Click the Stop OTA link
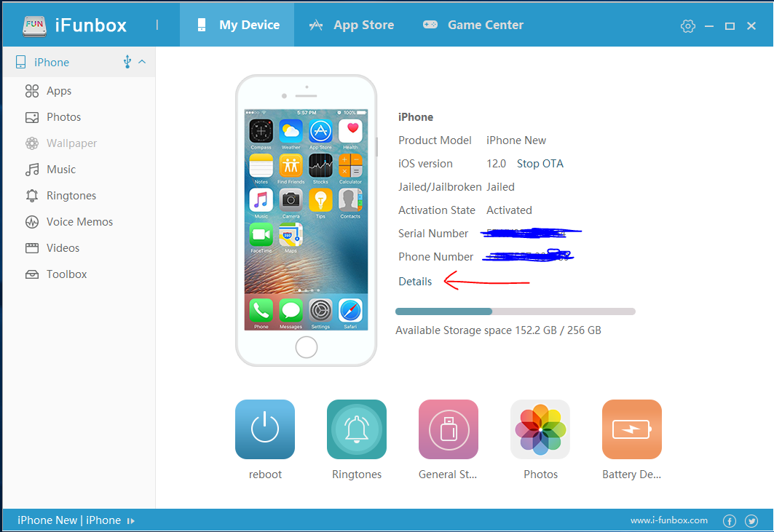Screen dimensions: 774x532 coord(540,163)
